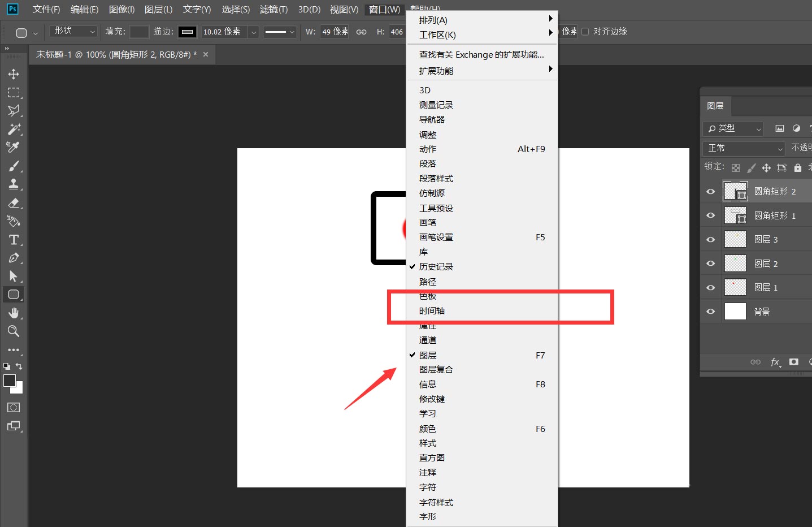812x527 pixels.
Task: Choose 时间轴 from the Window menu
Action: click(482, 310)
